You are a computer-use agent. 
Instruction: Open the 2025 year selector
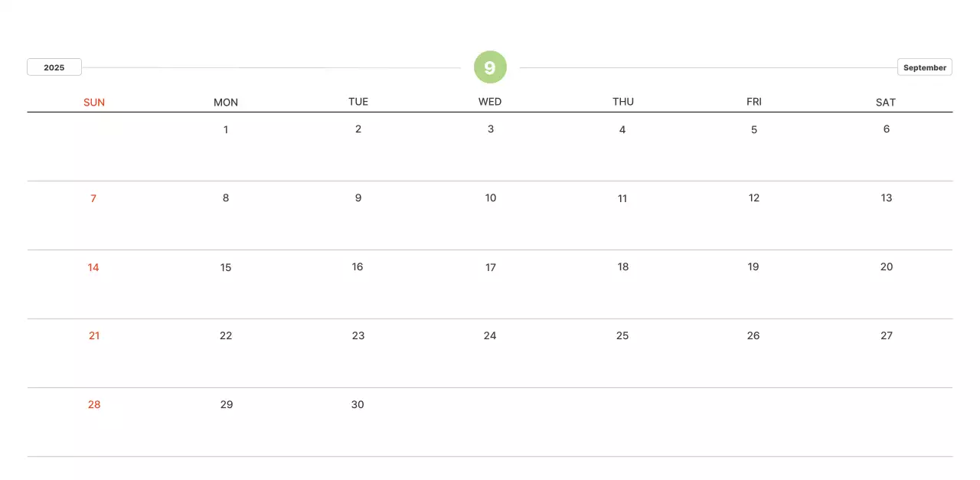coord(54,67)
